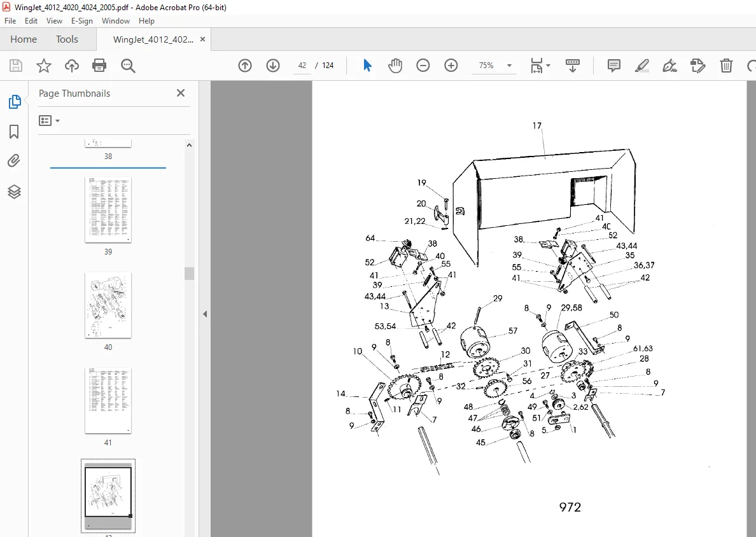
Task: Open the E-Sign menu
Action: click(81, 21)
